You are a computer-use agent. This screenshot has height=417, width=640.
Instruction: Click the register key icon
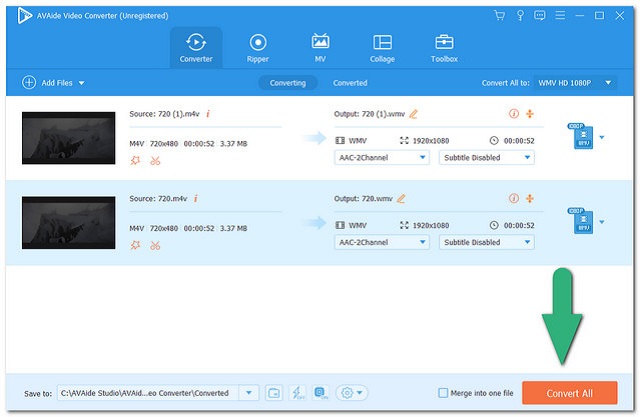tap(520, 16)
